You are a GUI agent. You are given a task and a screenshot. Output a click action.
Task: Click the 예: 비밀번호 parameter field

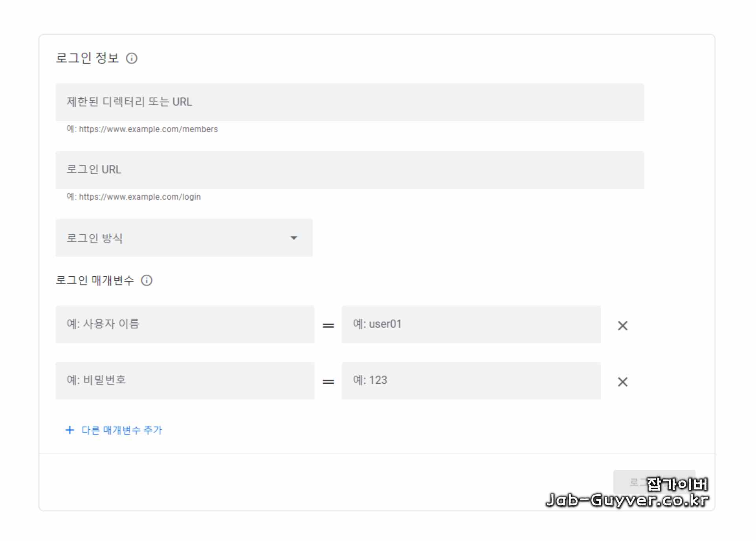click(185, 381)
